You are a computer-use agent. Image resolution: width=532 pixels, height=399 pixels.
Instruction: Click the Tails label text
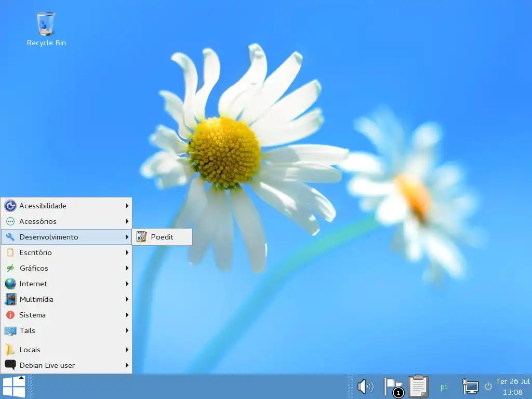pyautogui.click(x=27, y=330)
